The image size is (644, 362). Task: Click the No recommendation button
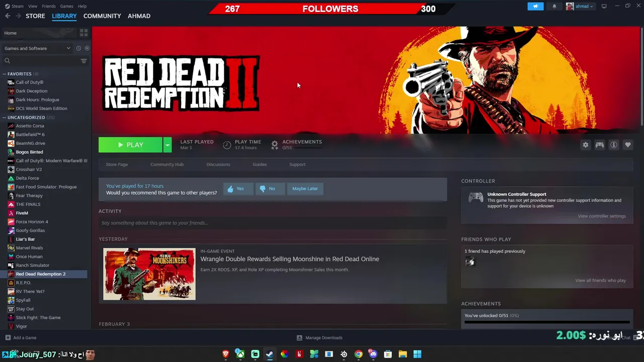coord(269,189)
